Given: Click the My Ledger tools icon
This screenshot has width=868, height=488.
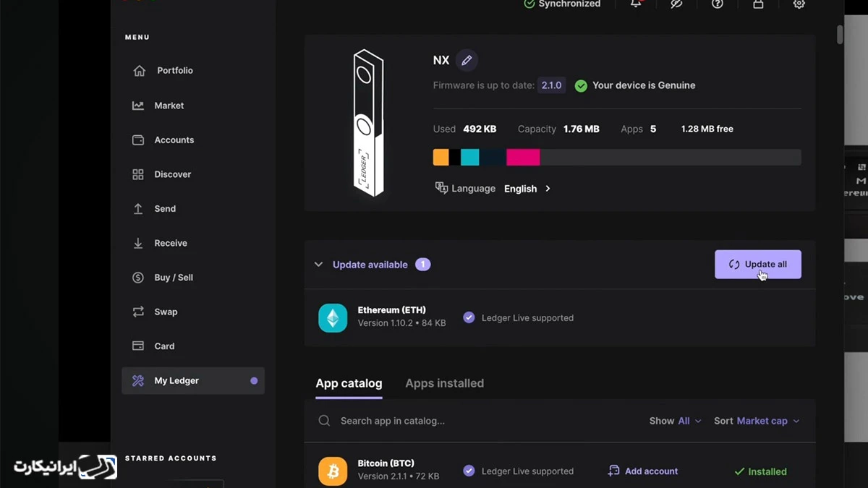Looking at the screenshot, I should 138,381.
